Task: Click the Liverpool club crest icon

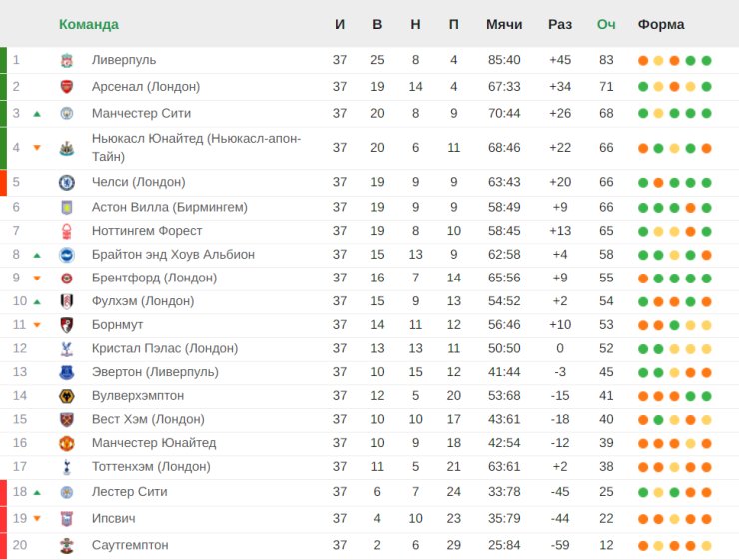Action: point(67,61)
